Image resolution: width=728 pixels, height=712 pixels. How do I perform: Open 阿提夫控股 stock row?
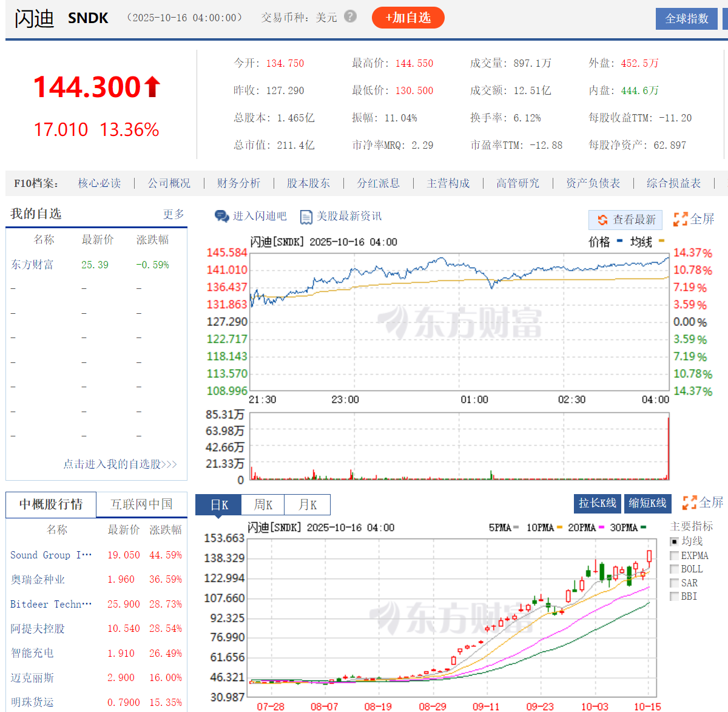[x=38, y=629]
